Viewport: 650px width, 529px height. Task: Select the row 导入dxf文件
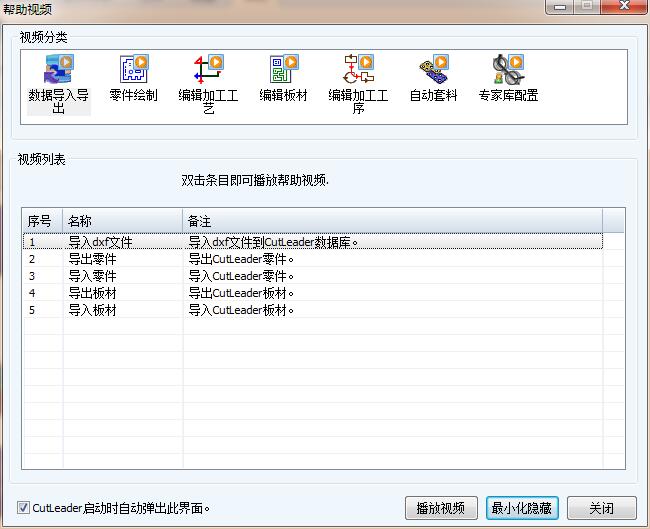tap(313, 242)
